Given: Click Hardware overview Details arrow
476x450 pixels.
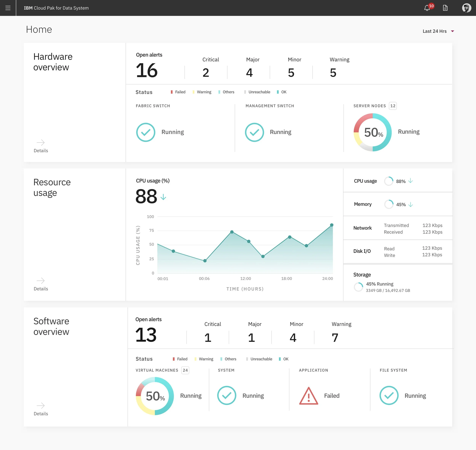Looking at the screenshot, I should coord(41,143).
